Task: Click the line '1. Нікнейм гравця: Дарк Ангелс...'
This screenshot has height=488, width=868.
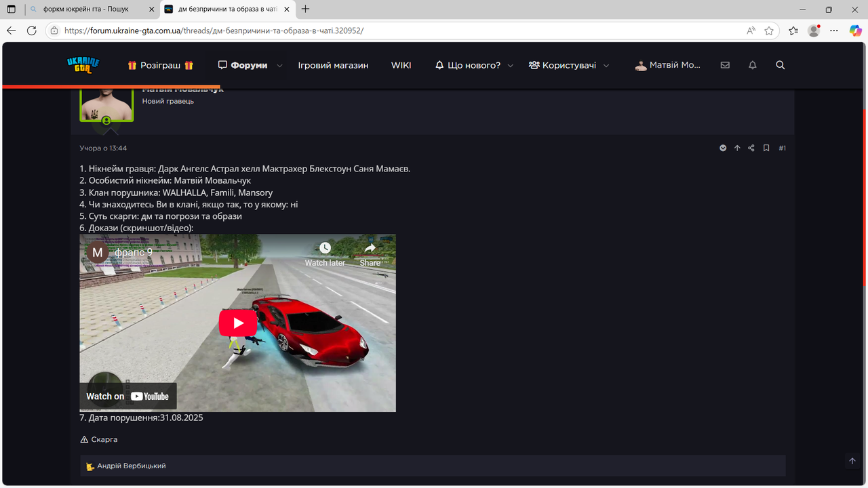Action: tap(245, 169)
